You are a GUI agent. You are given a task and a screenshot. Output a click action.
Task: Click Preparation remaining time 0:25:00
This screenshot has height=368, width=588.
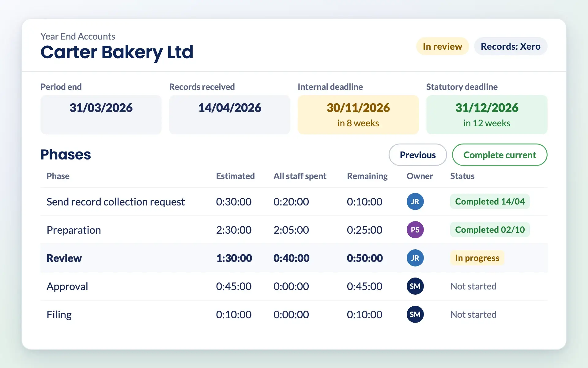coord(364,230)
